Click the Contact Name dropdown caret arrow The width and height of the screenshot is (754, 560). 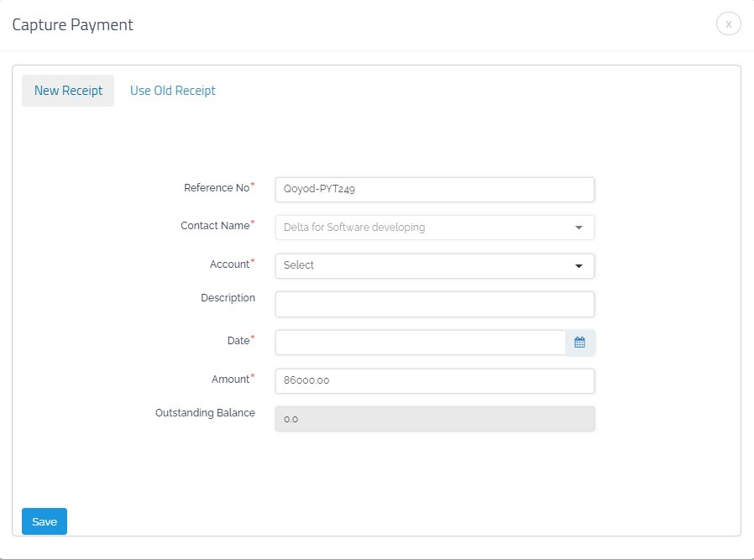point(579,228)
